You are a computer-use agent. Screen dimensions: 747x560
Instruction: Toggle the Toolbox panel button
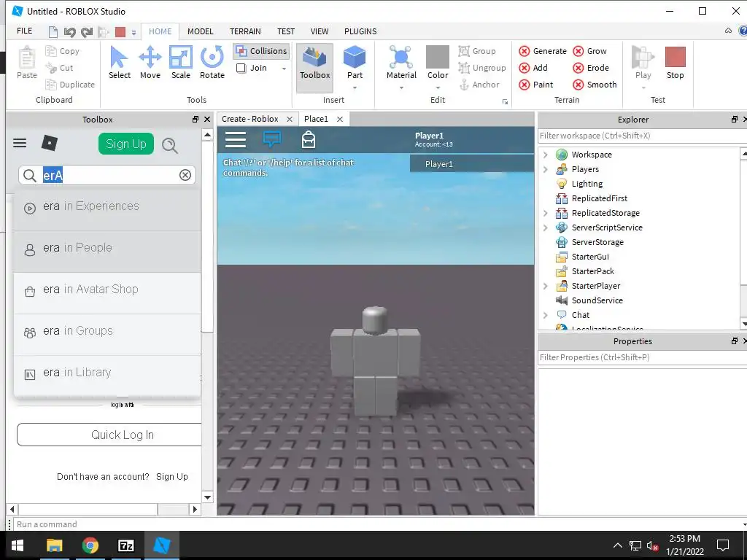point(314,68)
